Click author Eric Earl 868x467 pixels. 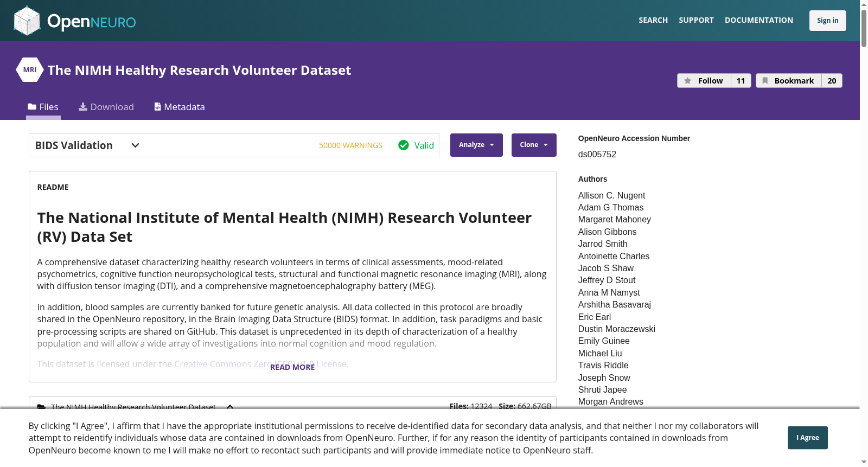click(595, 317)
